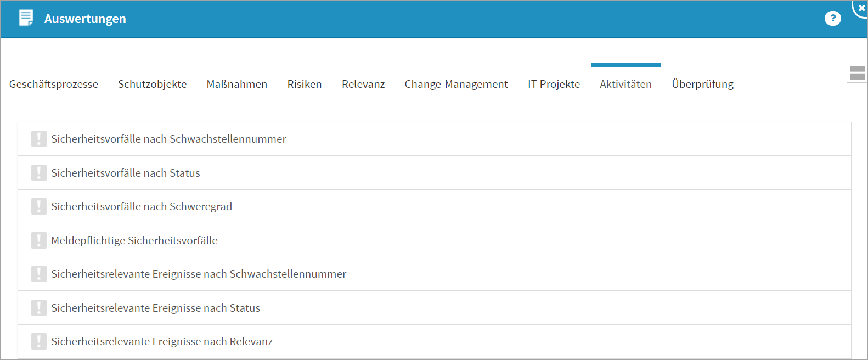The image size is (868, 360).
Task: Go to the Risiken tab
Action: pos(305,84)
